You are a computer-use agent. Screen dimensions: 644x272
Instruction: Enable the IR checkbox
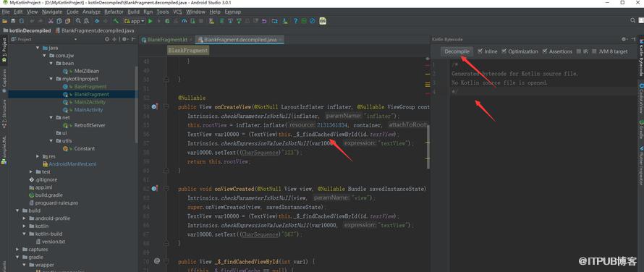(x=579, y=51)
